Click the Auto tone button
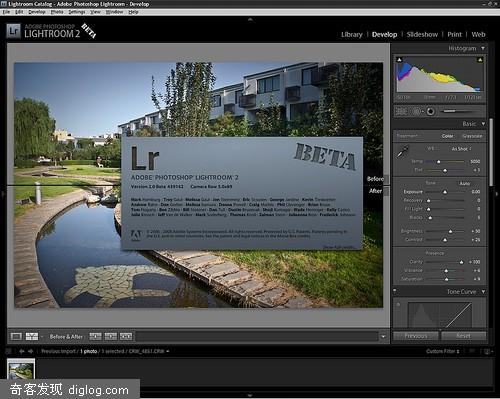 (465, 183)
